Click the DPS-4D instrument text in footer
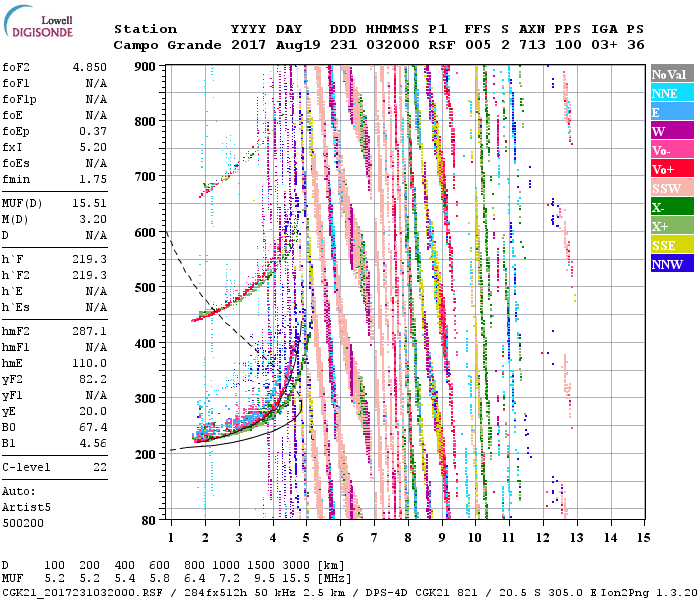The width and height of the screenshot is (700, 600). [x=386, y=592]
